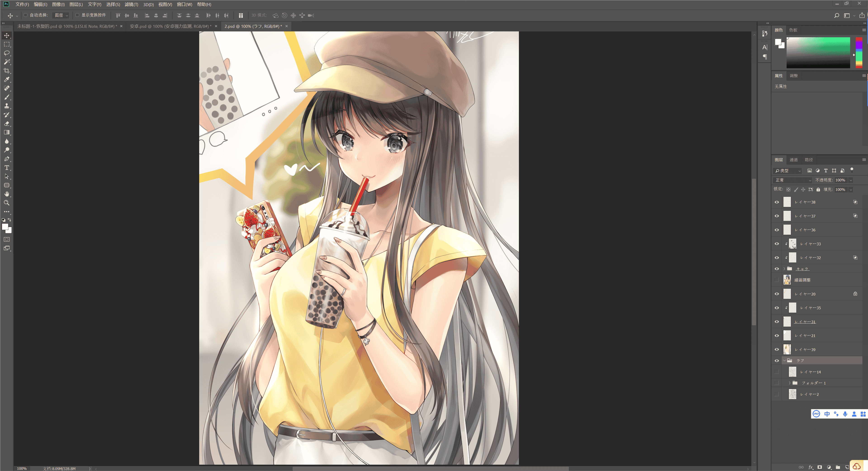Viewport: 868px width, 471px height.
Task: Select the 線画調整 layer thumbnail
Action: [x=787, y=280]
